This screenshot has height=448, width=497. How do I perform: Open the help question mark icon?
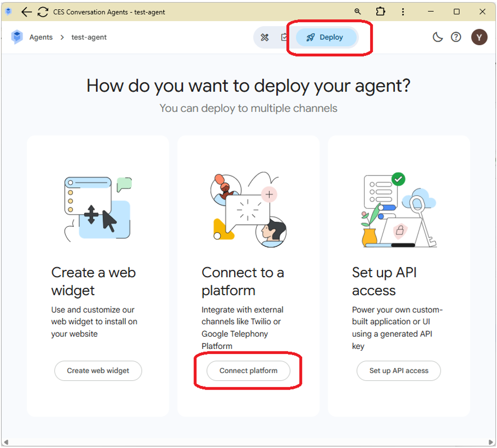tap(456, 37)
